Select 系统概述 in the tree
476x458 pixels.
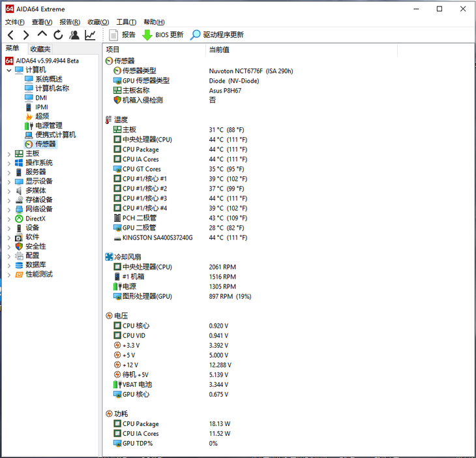(x=49, y=80)
